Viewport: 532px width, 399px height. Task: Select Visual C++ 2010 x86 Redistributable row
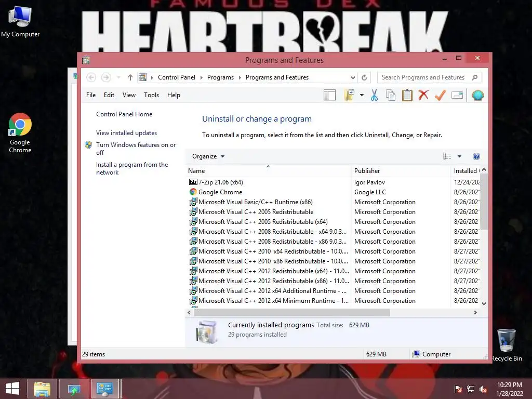[x=273, y=261]
